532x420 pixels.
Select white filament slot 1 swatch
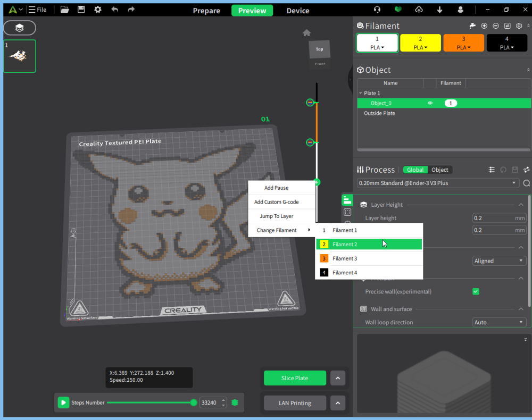(x=377, y=43)
